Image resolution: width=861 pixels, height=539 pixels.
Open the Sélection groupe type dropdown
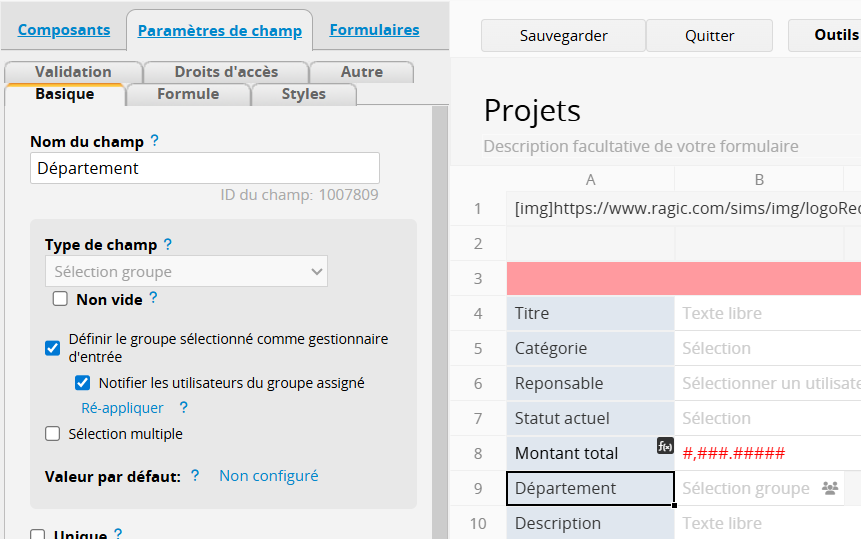pyautogui.click(x=186, y=271)
